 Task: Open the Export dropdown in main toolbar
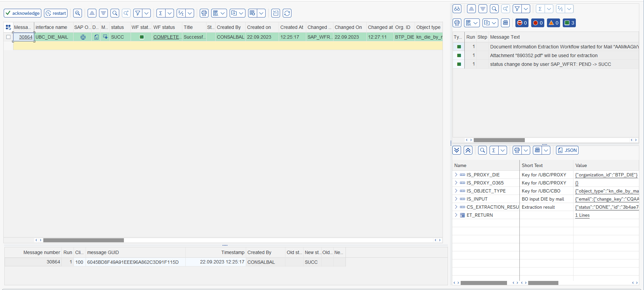[x=237, y=13]
